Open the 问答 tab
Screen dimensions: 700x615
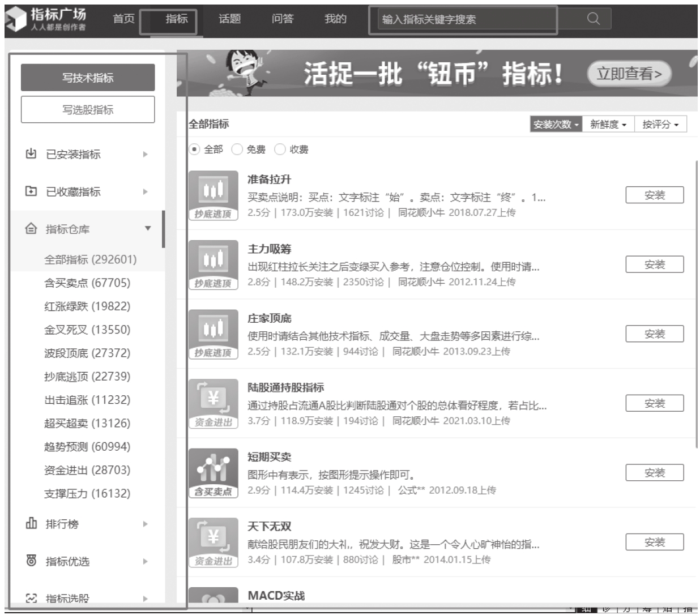point(283,19)
